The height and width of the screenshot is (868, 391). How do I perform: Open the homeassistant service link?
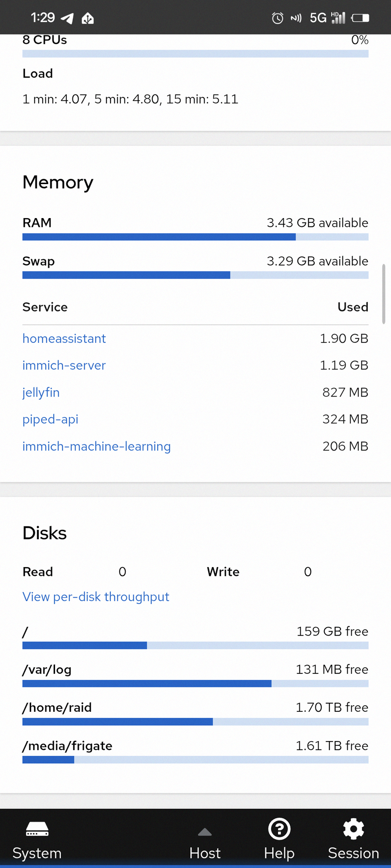point(64,338)
